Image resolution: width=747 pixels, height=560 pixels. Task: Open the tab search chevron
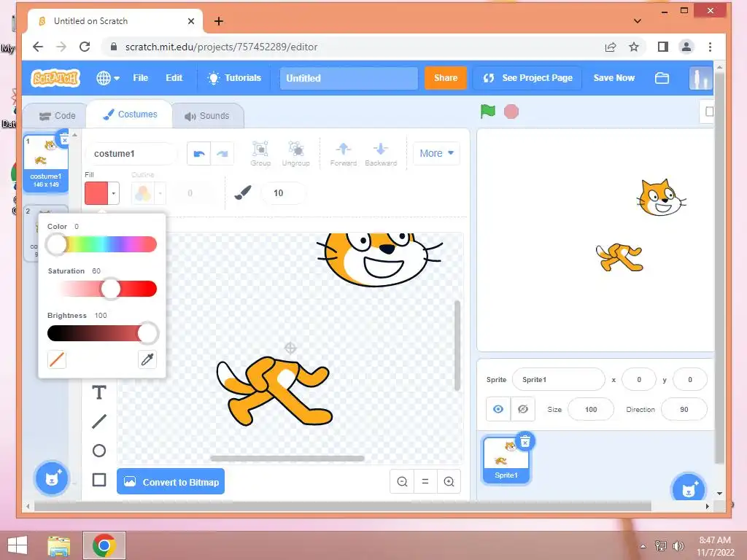pyautogui.click(x=638, y=21)
